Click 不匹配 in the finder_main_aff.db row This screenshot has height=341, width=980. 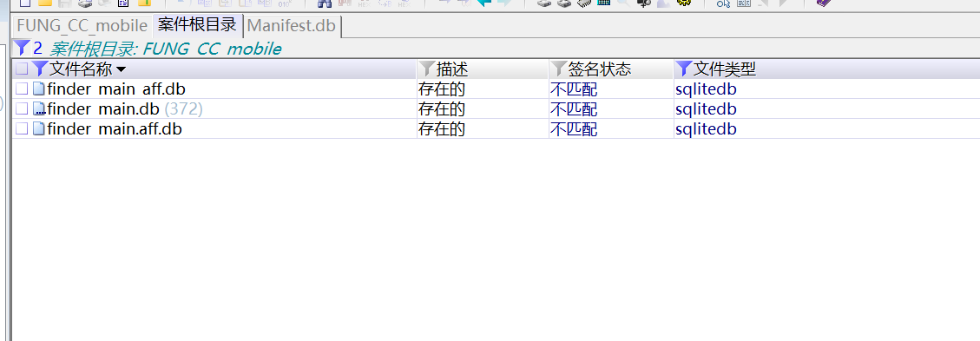coord(574,89)
